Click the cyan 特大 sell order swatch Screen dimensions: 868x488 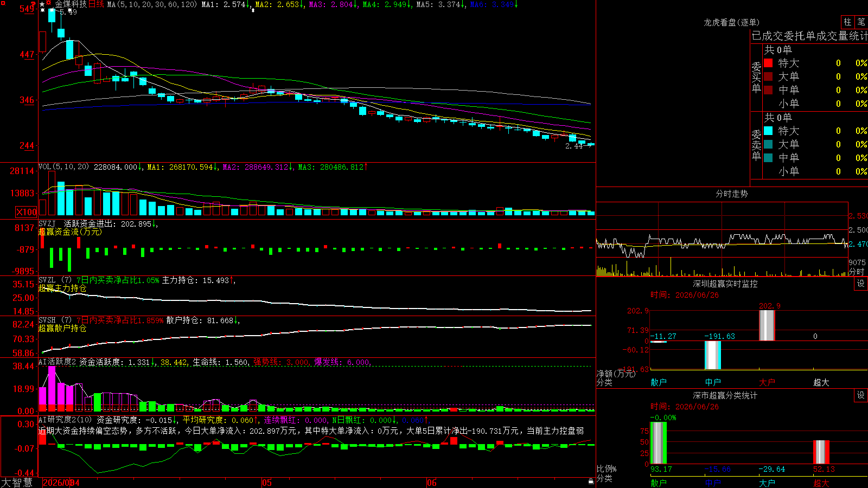768,131
